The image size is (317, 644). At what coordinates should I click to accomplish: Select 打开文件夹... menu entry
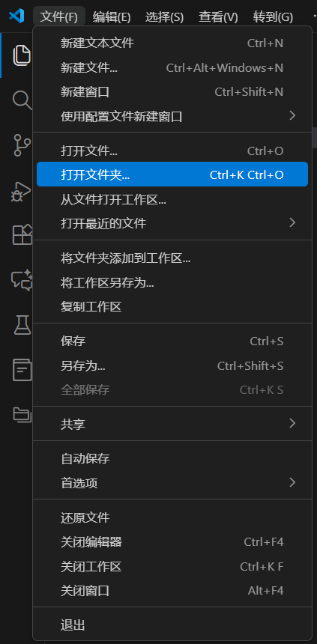click(x=172, y=174)
